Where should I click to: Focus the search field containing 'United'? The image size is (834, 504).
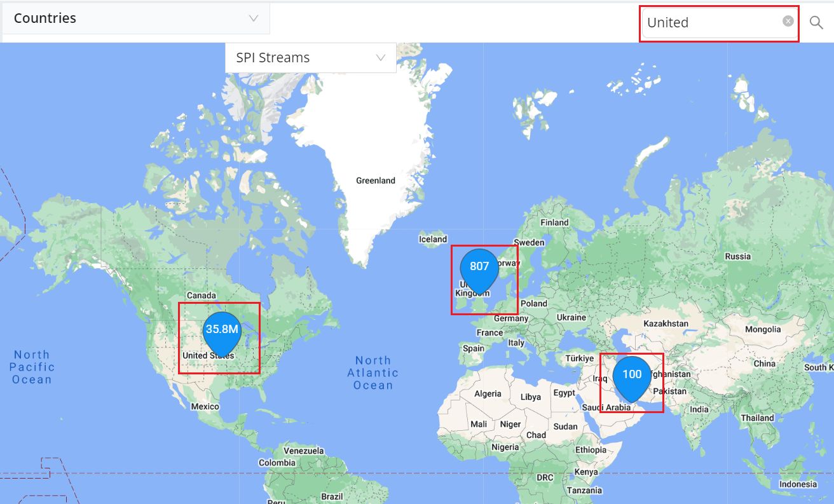click(719, 23)
